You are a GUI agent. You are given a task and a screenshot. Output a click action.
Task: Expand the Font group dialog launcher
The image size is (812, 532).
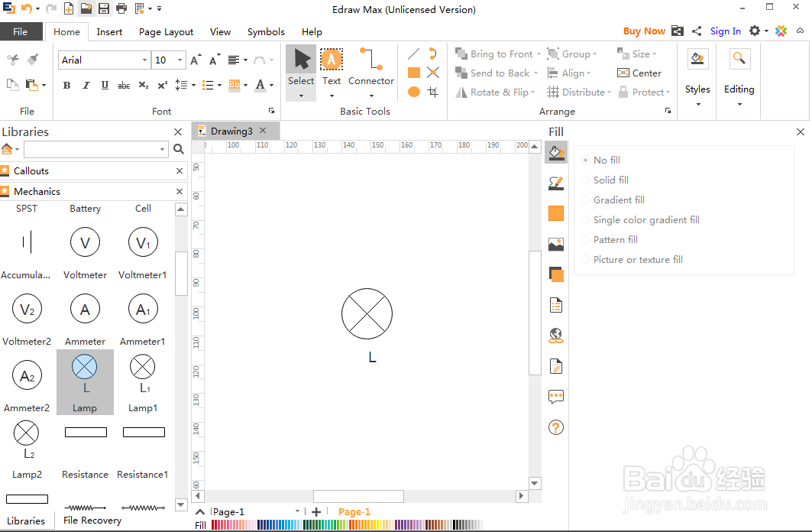point(271,111)
